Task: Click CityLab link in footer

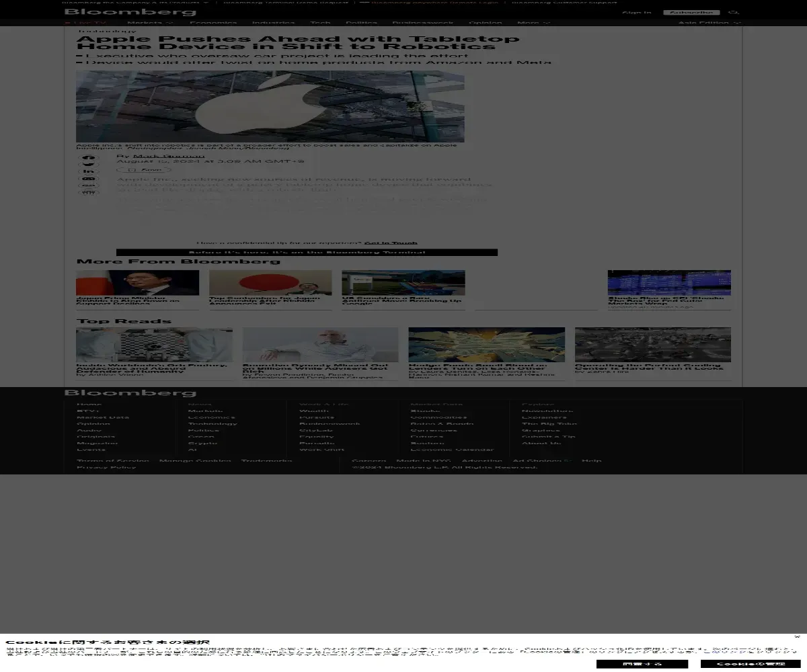Action: coord(316,431)
